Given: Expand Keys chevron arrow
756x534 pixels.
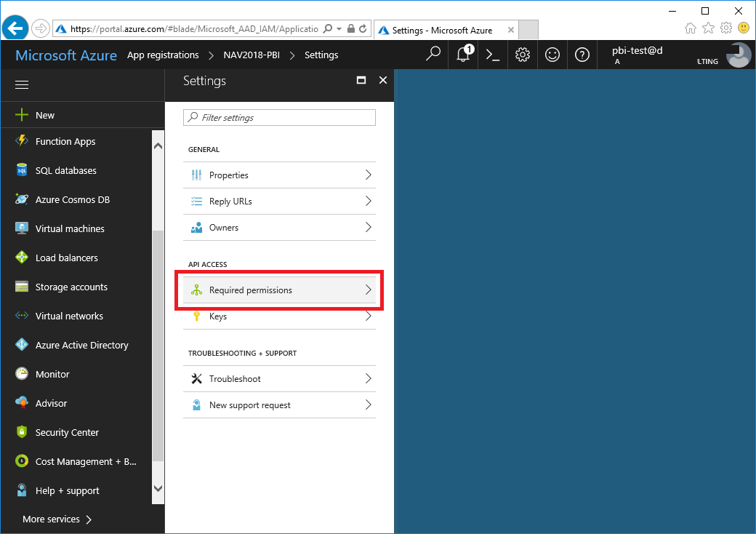Looking at the screenshot, I should coord(369,316).
